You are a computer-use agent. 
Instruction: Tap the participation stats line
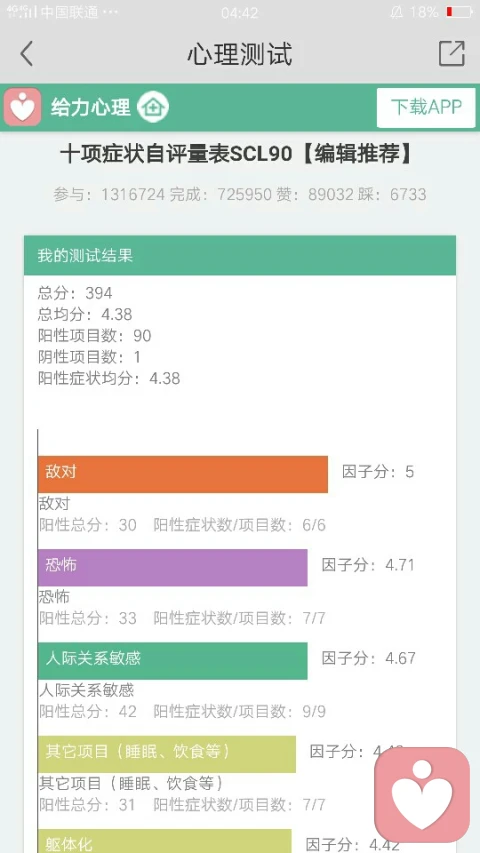240,194
